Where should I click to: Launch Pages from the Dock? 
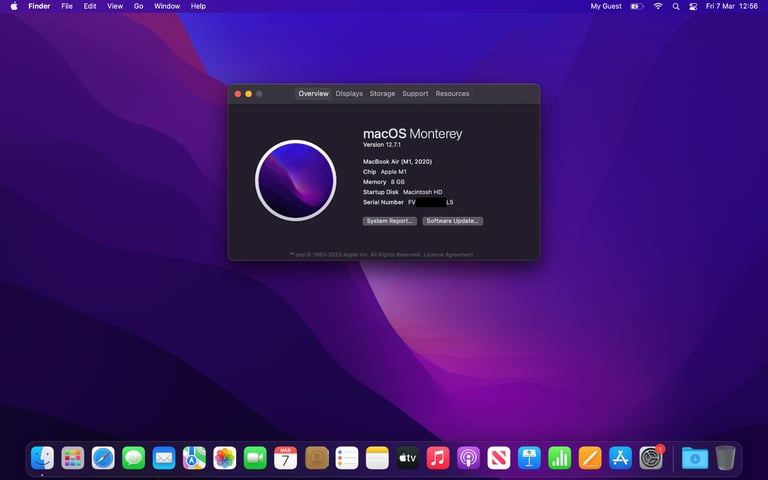coord(590,458)
